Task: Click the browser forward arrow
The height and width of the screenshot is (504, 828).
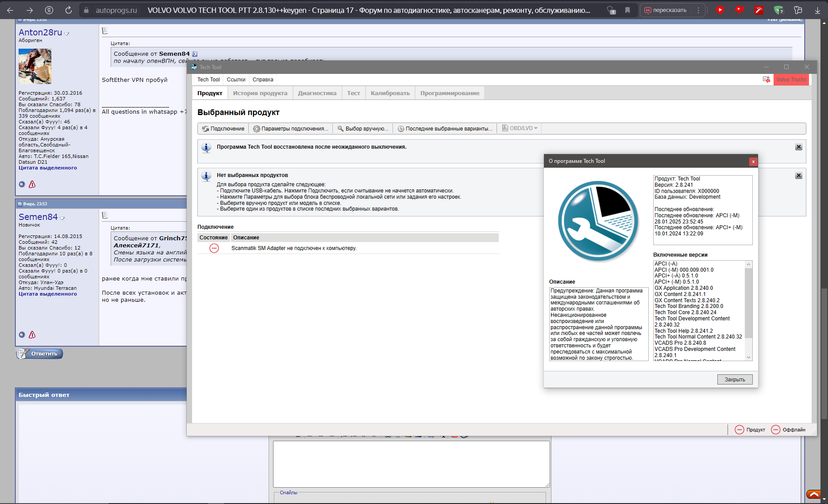Action: (x=30, y=10)
